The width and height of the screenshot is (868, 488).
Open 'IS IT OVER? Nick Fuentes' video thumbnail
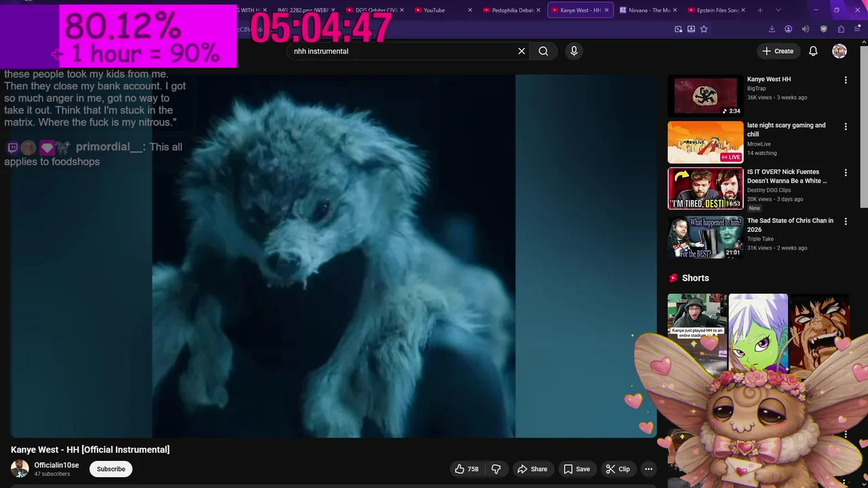coord(705,188)
